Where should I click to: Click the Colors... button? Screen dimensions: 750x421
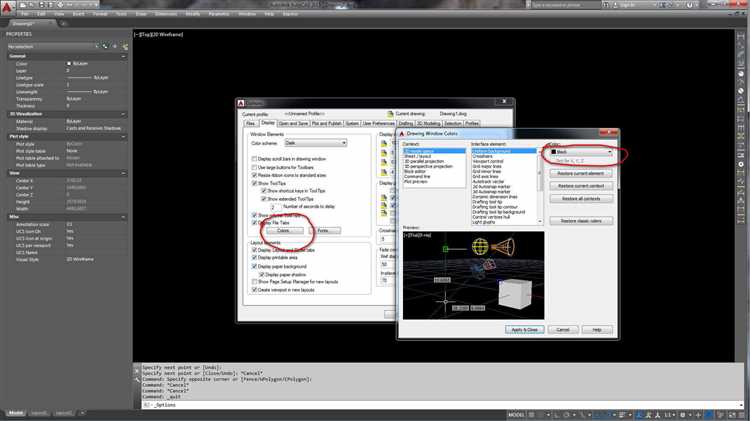click(x=283, y=231)
